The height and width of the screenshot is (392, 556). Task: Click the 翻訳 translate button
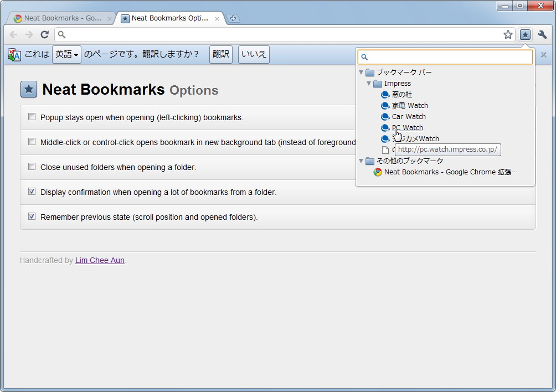pos(220,54)
